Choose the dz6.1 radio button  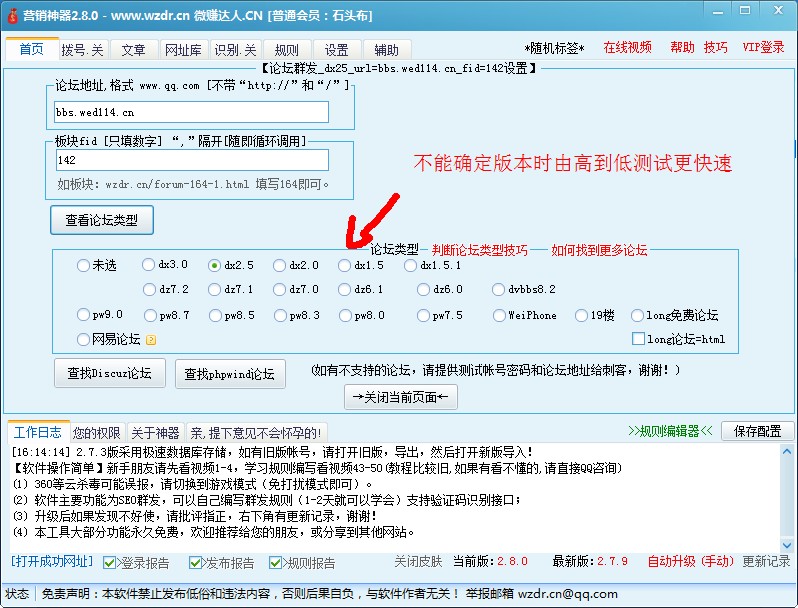coord(360,289)
